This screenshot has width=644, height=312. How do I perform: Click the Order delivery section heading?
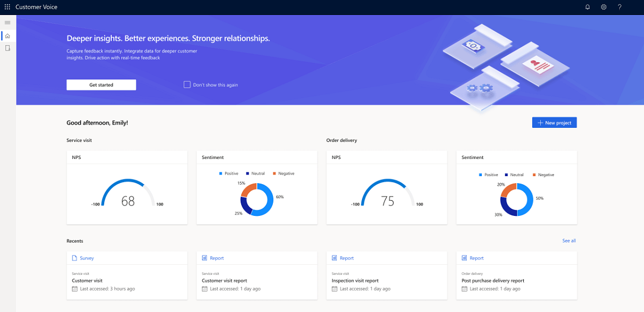coord(342,140)
